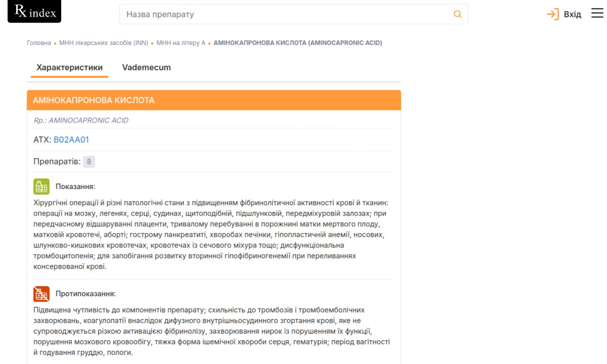This screenshot has width=607, height=364.
Task: Open the hamburger menu
Action: [x=597, y=14]
